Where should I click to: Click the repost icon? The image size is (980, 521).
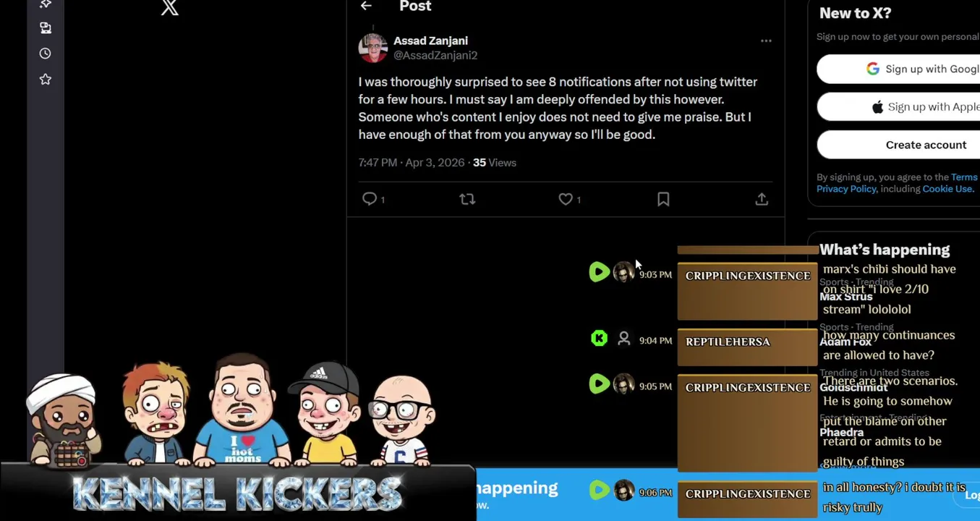467,199
